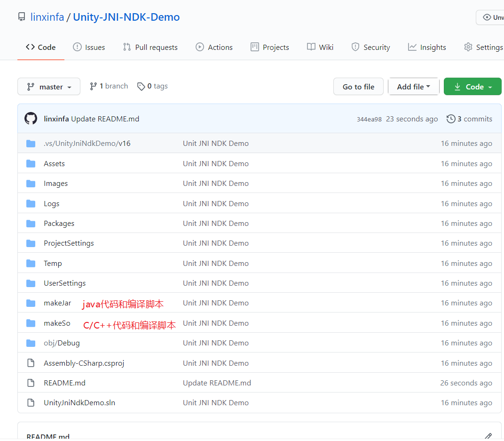Open commit hash 344ea98

(x=369, y=120)
